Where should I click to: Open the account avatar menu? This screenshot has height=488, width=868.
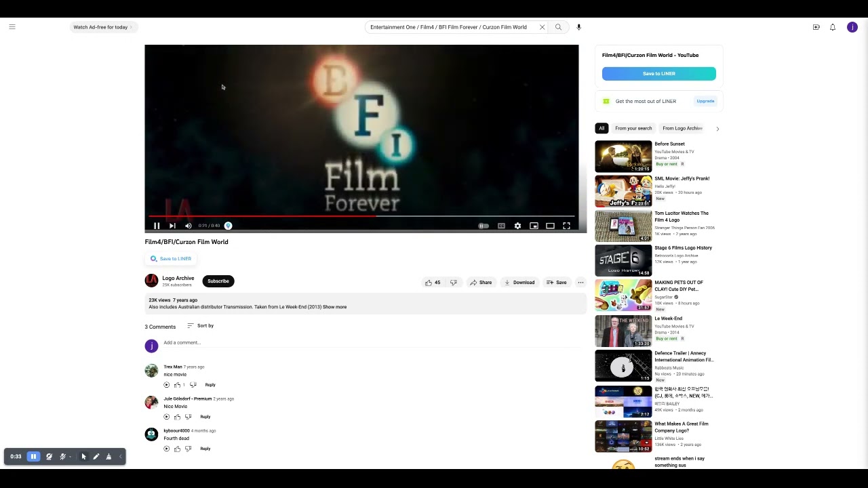pos(852,27)
